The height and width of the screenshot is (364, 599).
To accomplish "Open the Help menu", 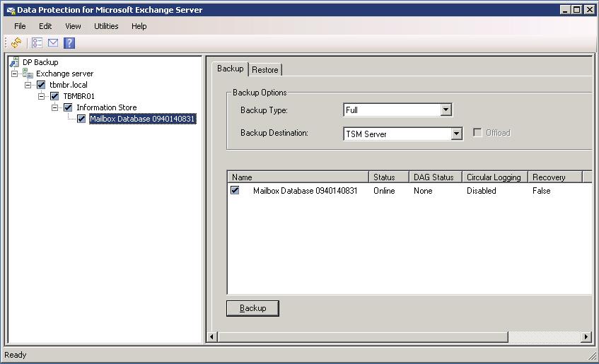I will tap(139, 26).
